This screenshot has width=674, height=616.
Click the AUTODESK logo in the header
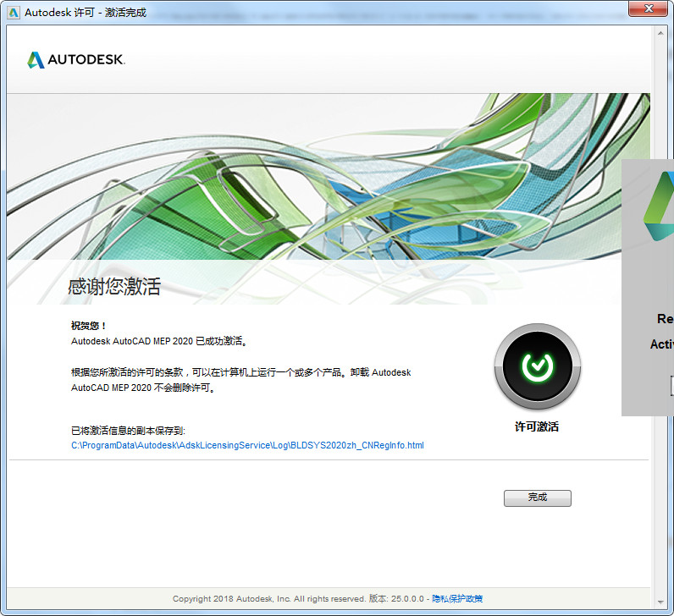(76, 60)
